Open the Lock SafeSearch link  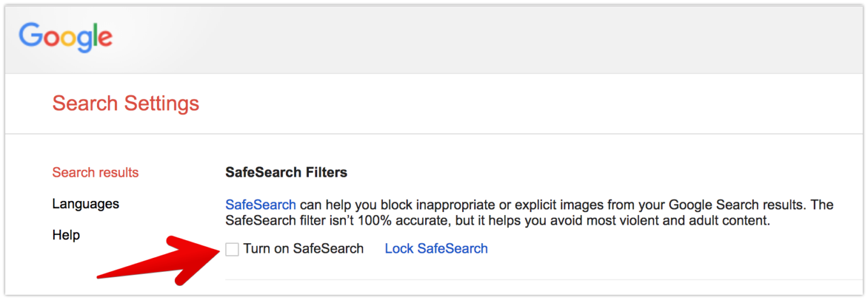pyautogui.click(x=436, y=249)
